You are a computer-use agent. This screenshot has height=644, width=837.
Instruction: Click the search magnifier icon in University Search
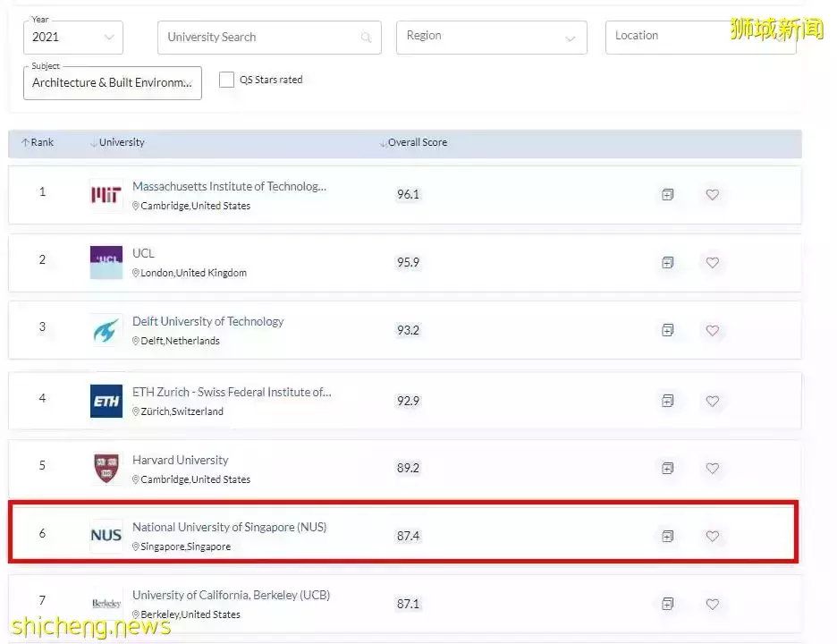[366, 38]
